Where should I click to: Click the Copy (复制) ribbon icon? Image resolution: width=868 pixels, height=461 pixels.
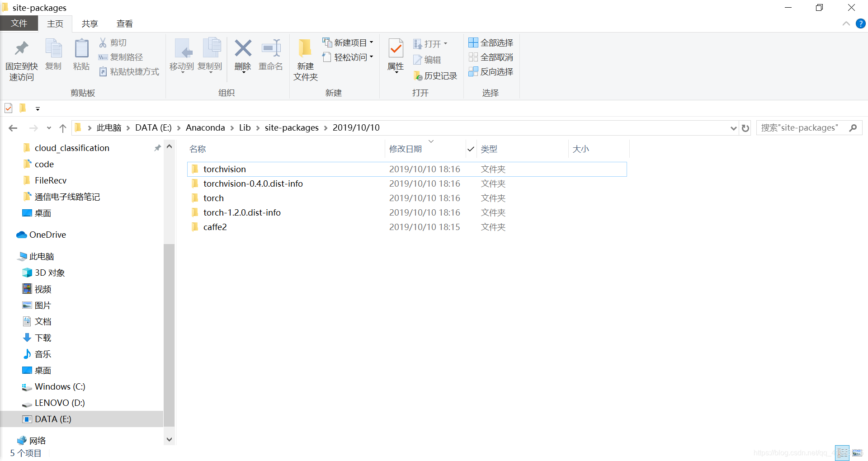point(53,49)
